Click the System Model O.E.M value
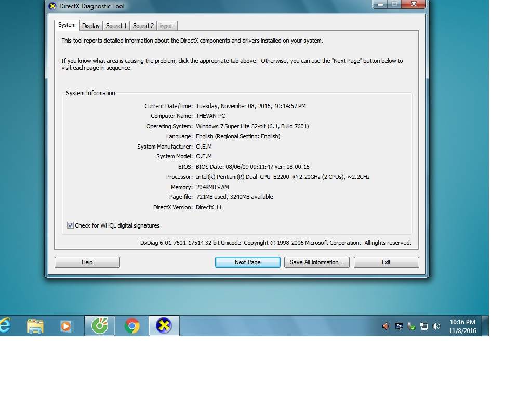Viewport: 532px width, 399px height. pyautogui.click(x=204, y=157)
